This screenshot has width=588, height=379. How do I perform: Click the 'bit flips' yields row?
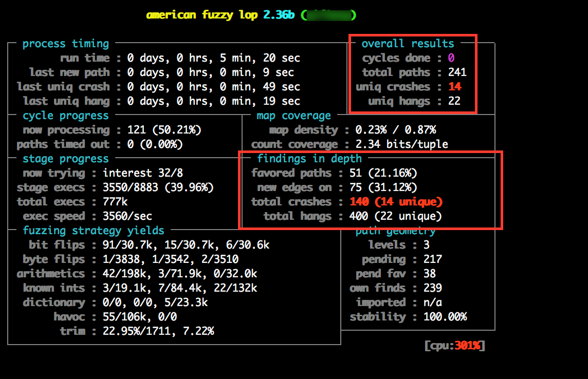(x=149, y=245)
